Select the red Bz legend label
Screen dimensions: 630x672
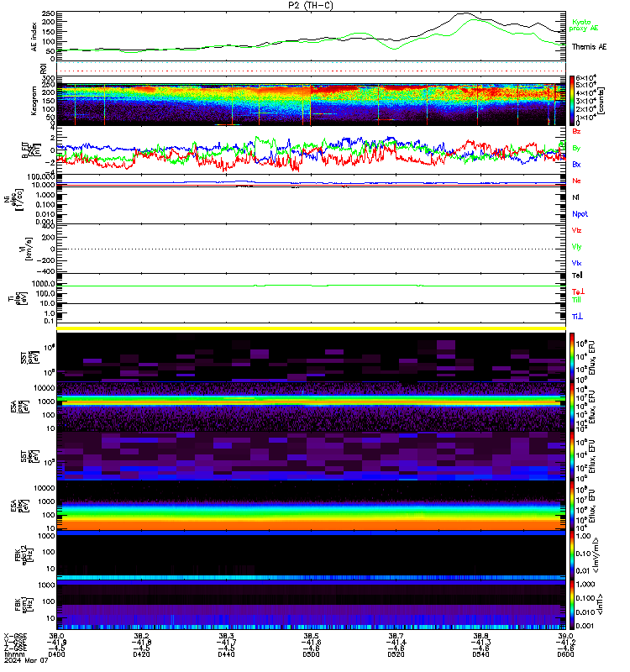click(x=576, y=131)
